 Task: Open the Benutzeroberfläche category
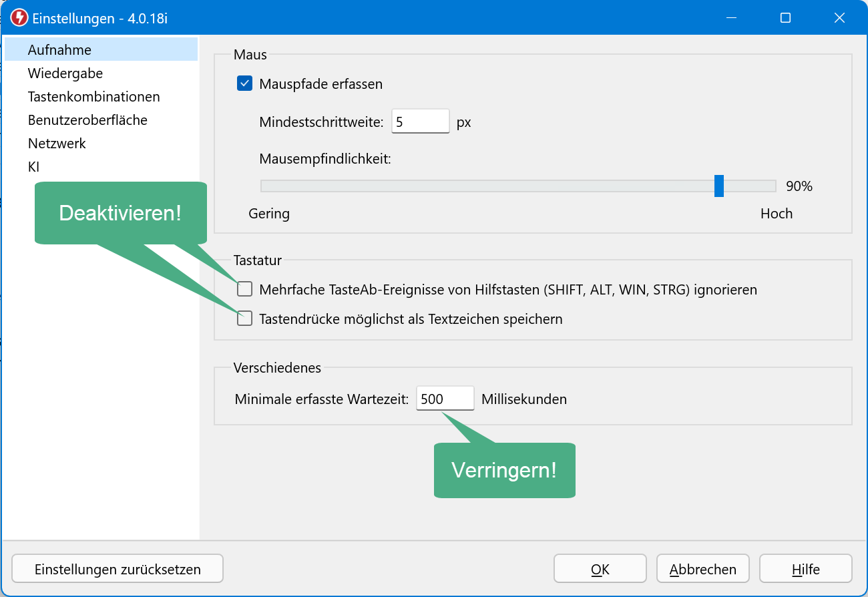point(87,120)
